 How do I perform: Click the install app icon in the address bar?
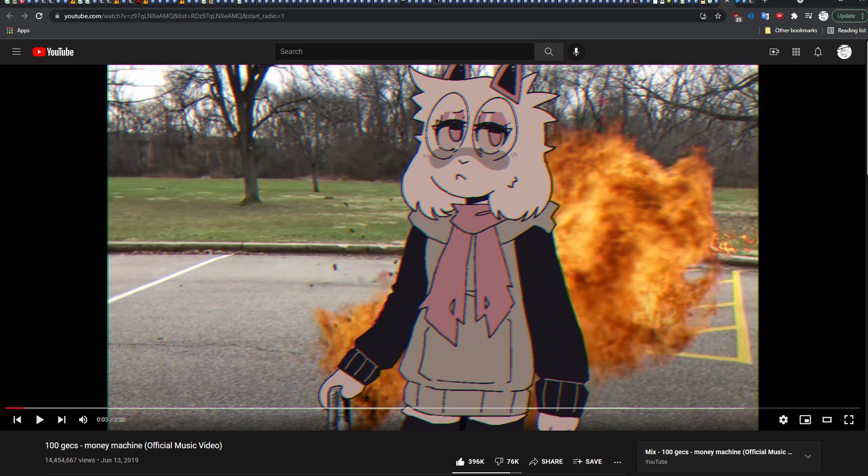(x=703, y=16)
